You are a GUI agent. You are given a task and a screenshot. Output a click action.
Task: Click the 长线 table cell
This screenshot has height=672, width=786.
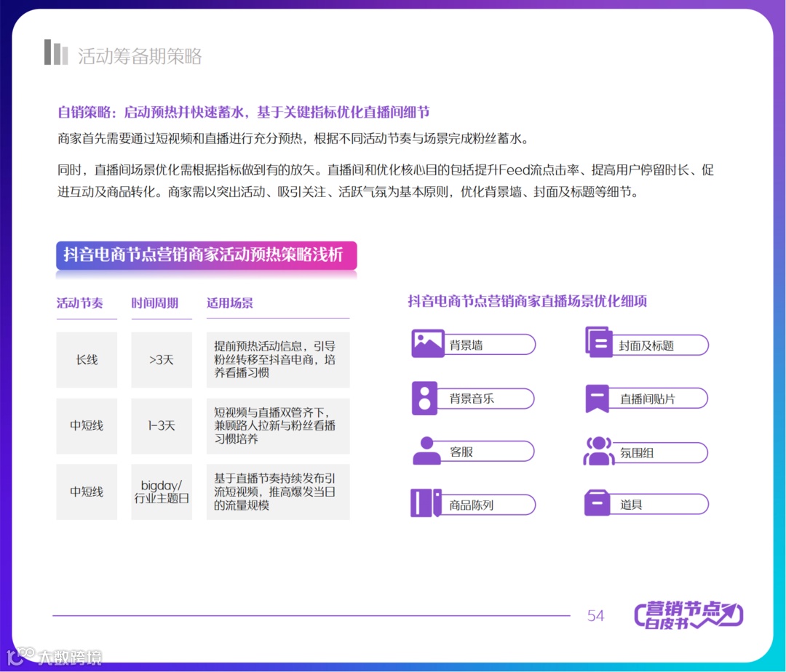coord(87,359)
